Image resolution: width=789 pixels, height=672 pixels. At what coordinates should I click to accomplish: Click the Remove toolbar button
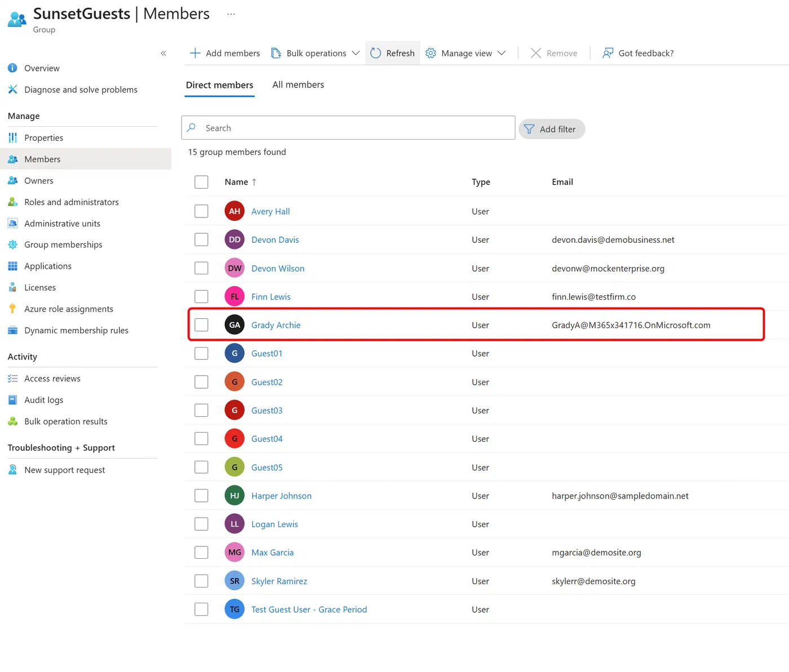coord(554,53)
